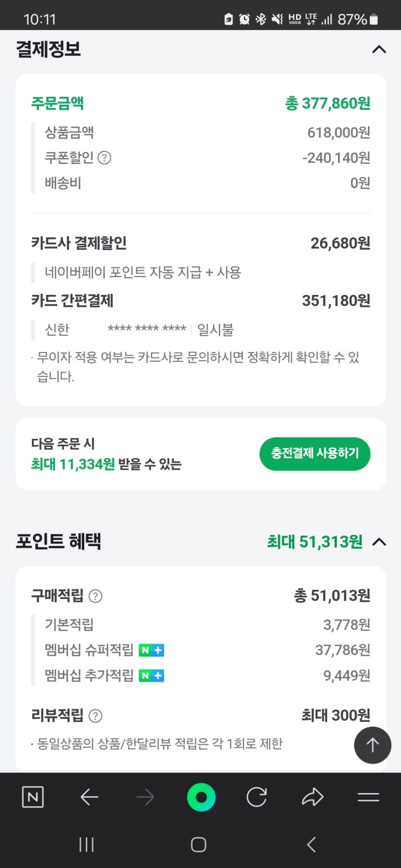
Task: Open the 리뷰적립 help icon
Action: click(x=95, y=716)
